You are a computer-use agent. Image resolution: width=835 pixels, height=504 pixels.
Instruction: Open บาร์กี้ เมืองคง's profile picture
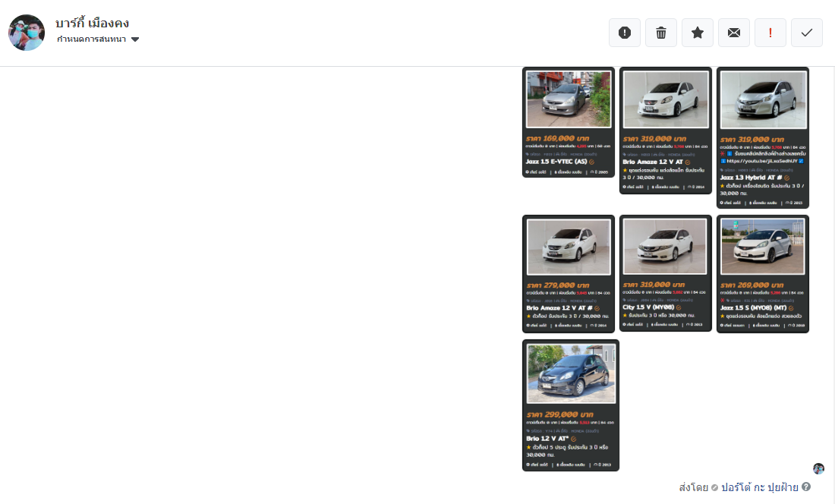(27, 33)
